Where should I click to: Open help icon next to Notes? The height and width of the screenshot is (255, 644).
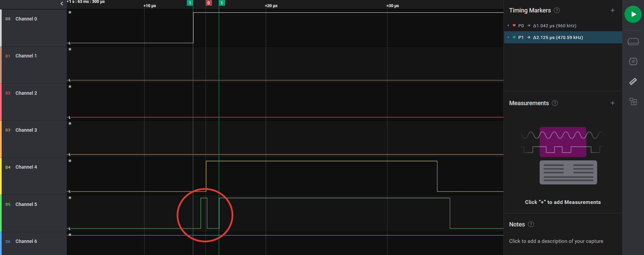tap(531, 224)
